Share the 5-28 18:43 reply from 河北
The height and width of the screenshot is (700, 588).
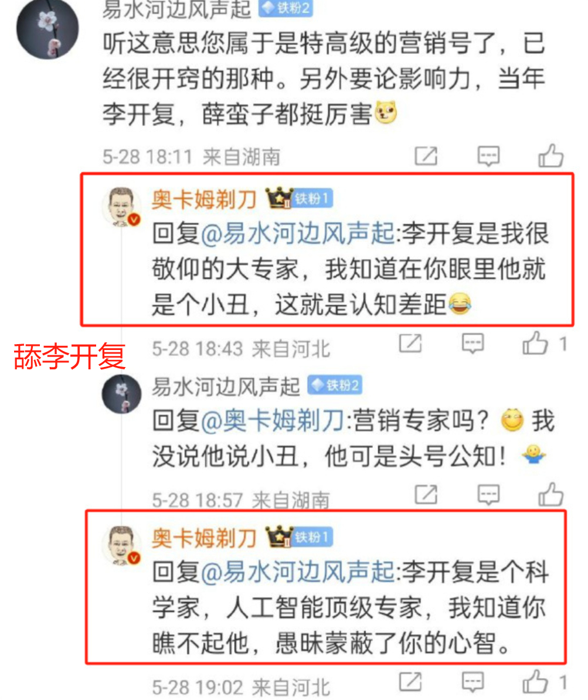[410, 344]
